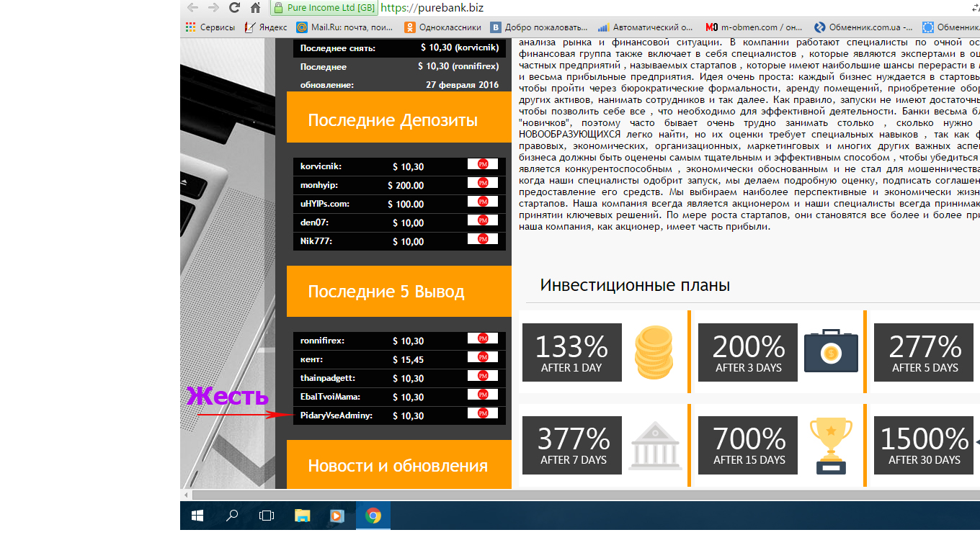The width and height of the screenshot is (980, 553).
Task: Click the briefcase icon for 200% plan
Action: (x=830, y=351)
